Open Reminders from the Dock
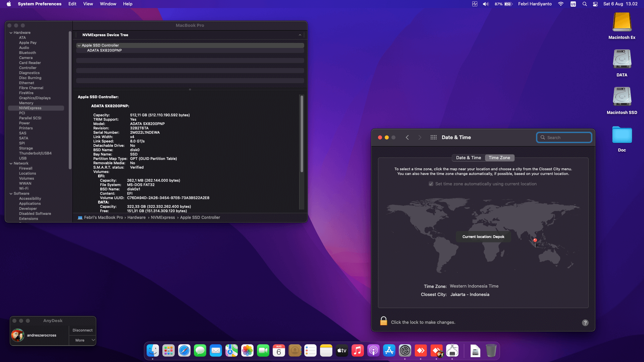The height and width of the screenshot is (362, 644). click(310, 351)
